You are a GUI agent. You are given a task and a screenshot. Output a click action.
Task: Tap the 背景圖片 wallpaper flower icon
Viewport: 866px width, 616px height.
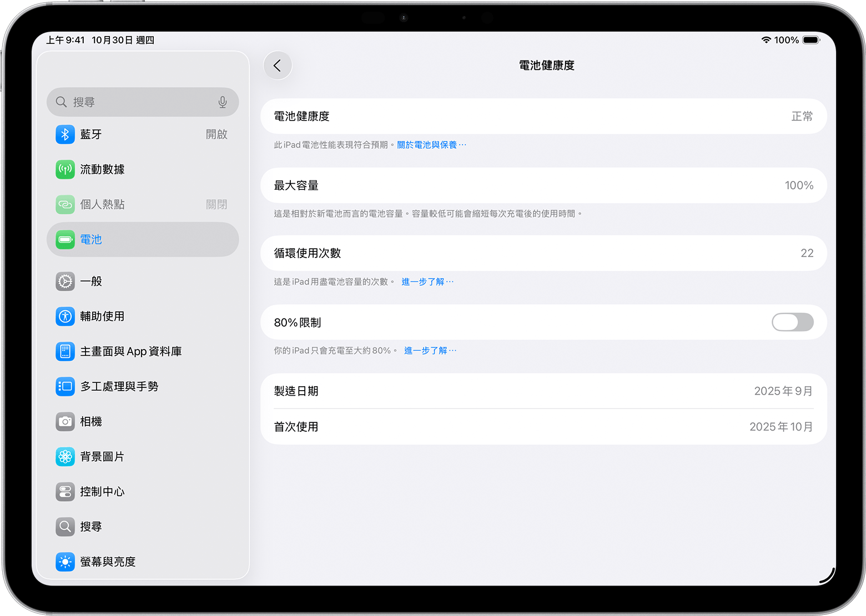click(x=65, y=457)
